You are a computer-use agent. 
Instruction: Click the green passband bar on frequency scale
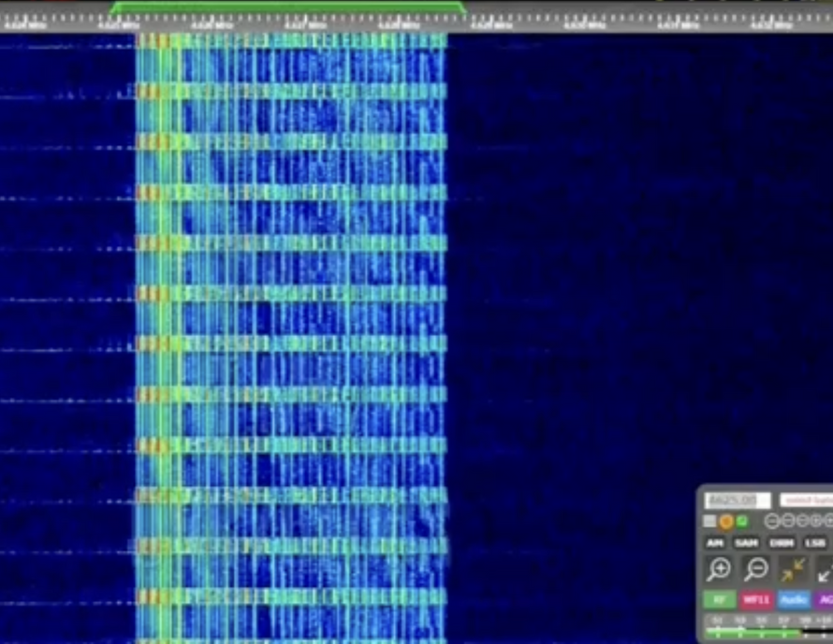(287, 7)
